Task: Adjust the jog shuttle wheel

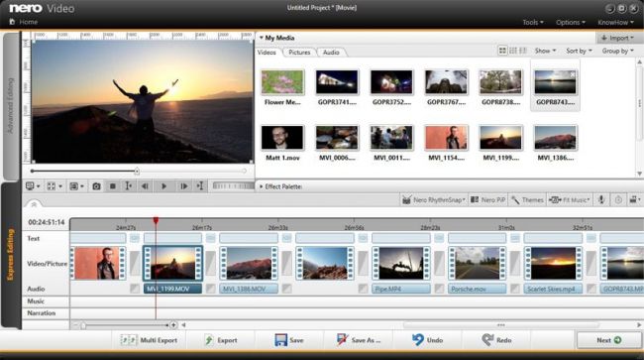Action: pyautogui.click(x=233, y=186)
